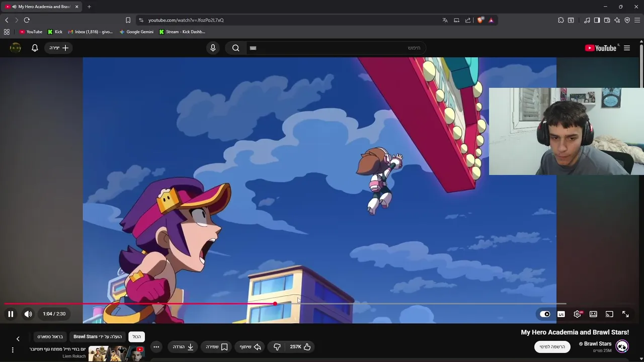Viewport: 644px width, 362px height.
Task: Download the video via the הורדה button
Action: pyautogui.click(x=183, y=346)
